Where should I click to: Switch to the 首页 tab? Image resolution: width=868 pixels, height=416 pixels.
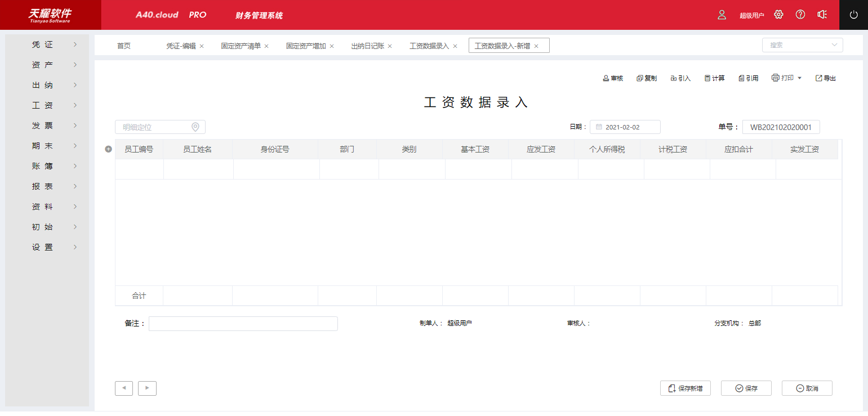123,45
